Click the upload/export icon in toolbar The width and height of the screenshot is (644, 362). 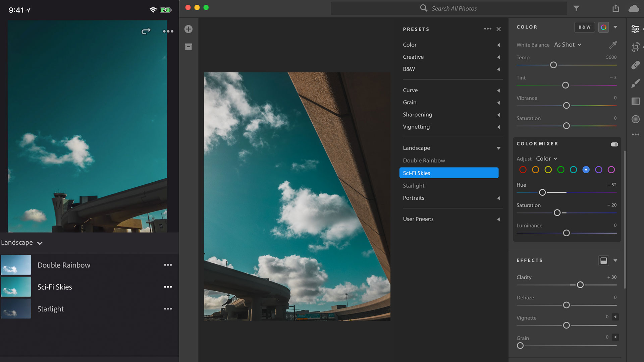coord(616,8)
